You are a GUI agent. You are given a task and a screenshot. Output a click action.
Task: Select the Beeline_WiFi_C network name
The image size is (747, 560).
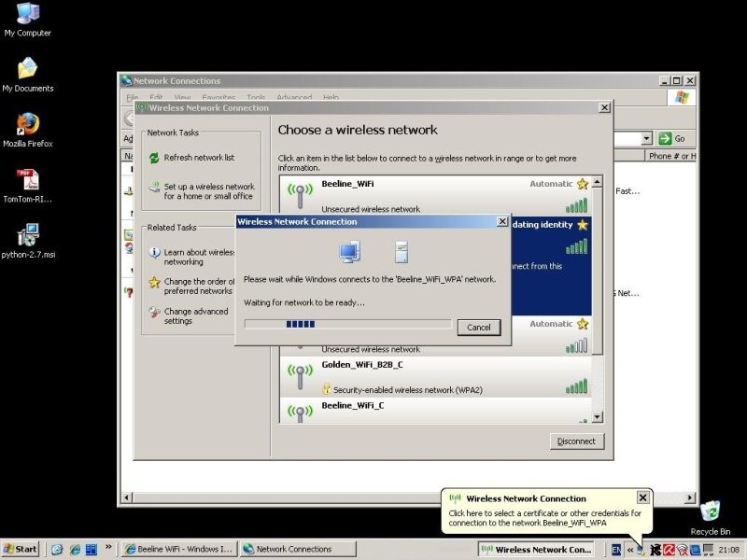(x=353, y=406)
